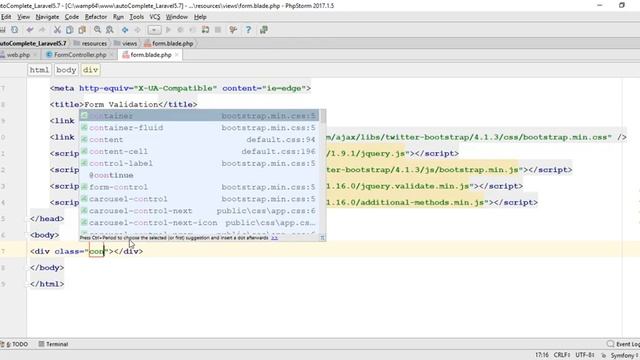Open the run configuration dropdown
This screenshot has height=360, width=640.
coord(154,30)
